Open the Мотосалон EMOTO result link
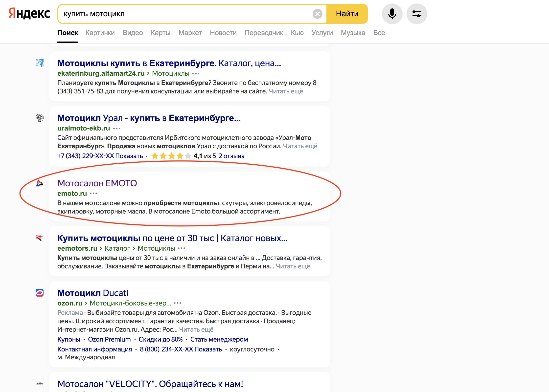The height and width of the screenshot is (392, 549). tap(97, 183)
